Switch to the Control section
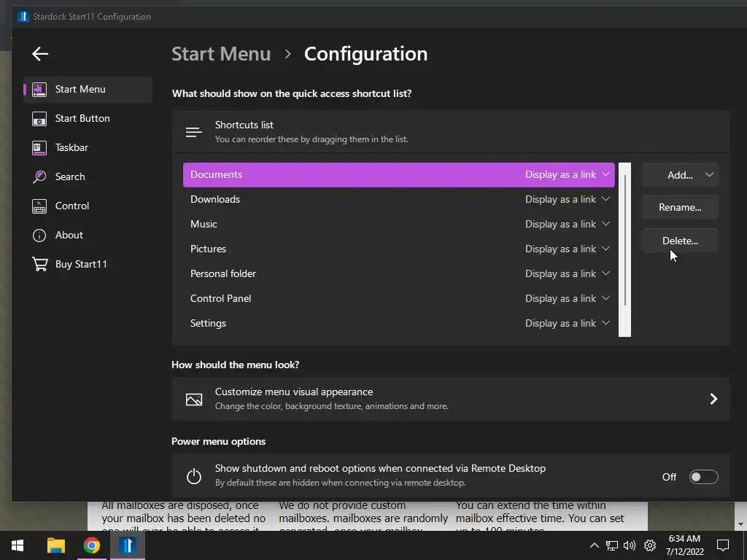 coord(88,206)
